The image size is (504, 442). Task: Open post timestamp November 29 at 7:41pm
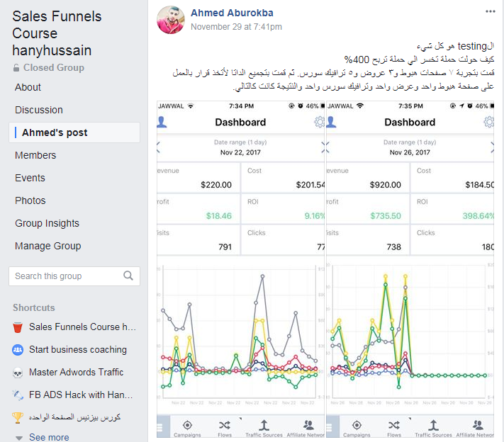pos(236,27)
